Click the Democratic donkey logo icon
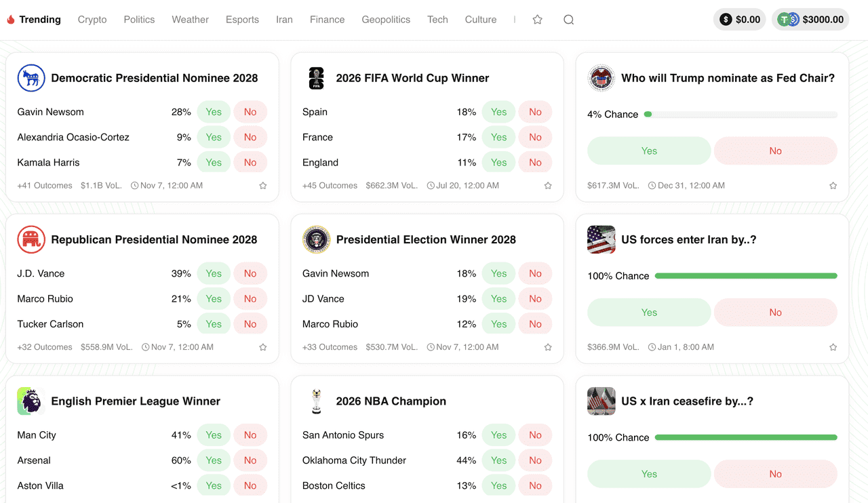Screen dimensions: 868x503 [31, 78]
